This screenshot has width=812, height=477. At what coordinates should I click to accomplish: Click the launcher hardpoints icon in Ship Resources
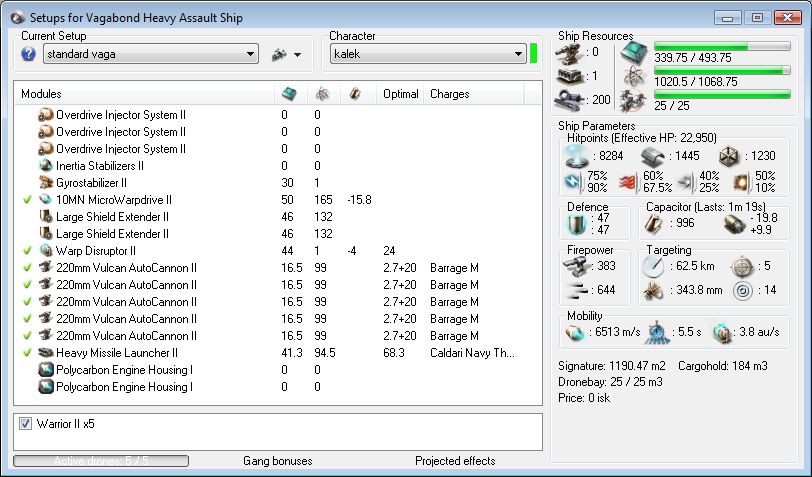click(569, 76)
